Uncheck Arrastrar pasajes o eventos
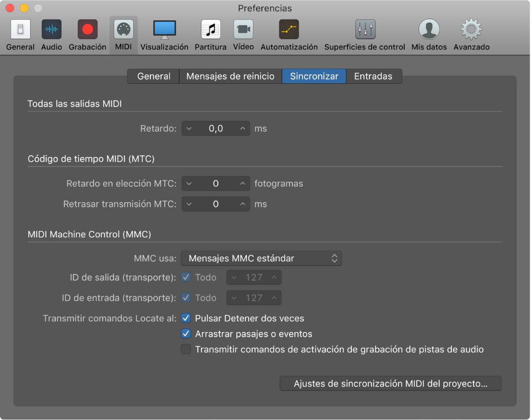The image size is (531, 420). click(186, 334)
